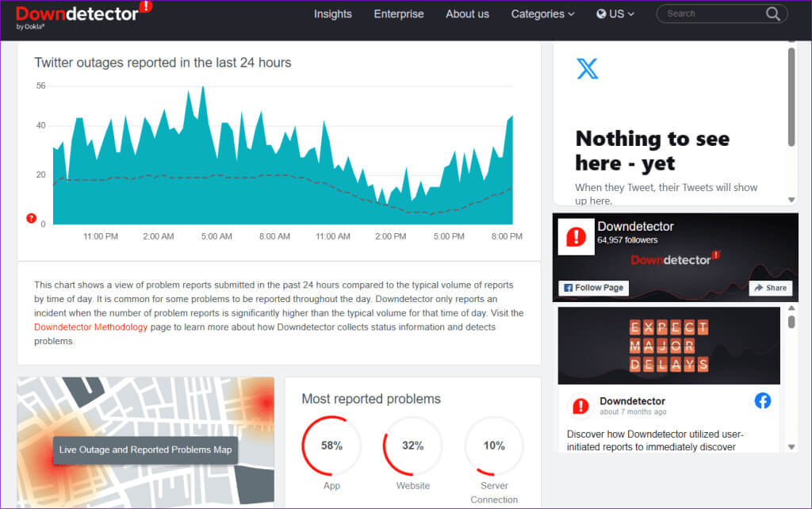Click Twitter widget scrollbar thumb
This screenshot has height=509, width=812.
[x=791, y=97]
